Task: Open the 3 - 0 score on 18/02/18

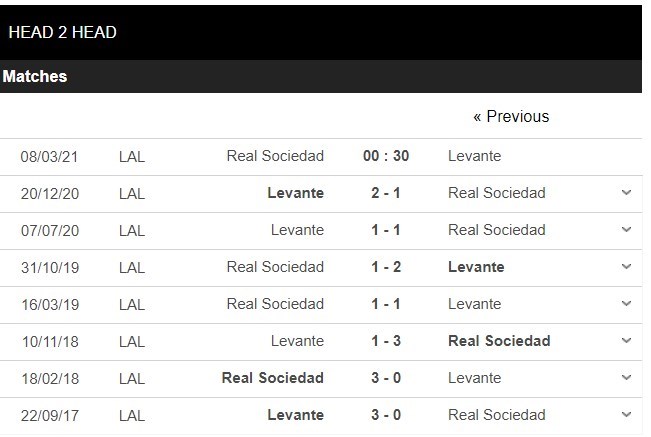Action: [x=386, y=378]
